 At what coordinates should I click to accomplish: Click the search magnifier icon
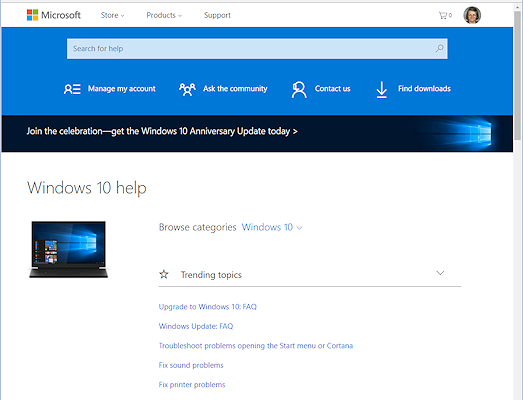[x=440, y=48]
